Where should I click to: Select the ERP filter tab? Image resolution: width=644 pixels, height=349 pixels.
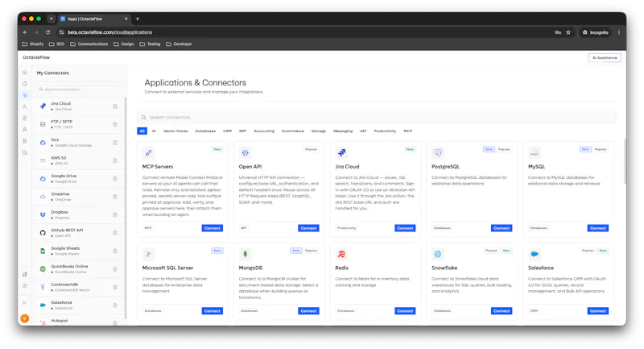tap(243, 131)
